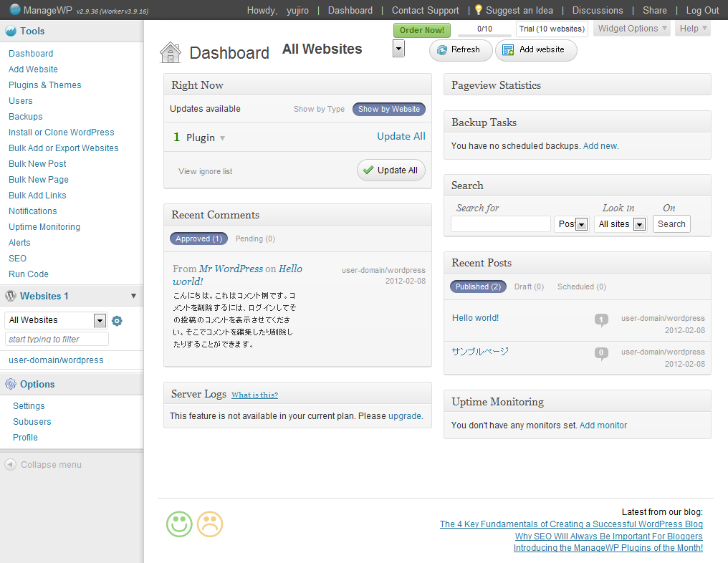
Task: Open Subusers under Options
Action: [32, 422]
